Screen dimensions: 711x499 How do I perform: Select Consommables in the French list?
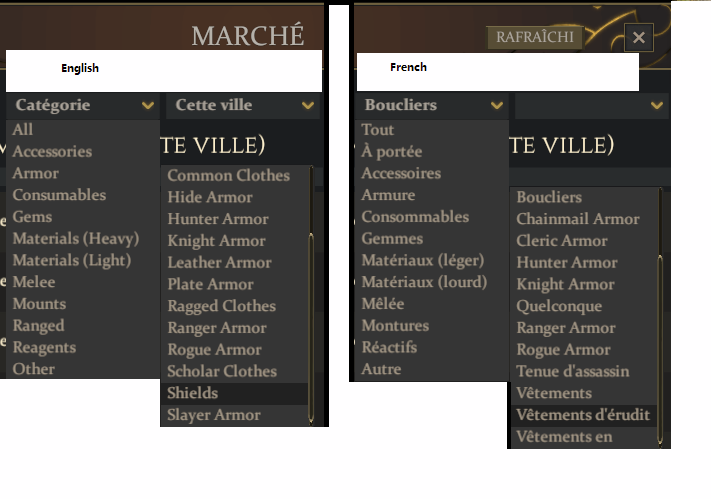[x=415, y=217]
